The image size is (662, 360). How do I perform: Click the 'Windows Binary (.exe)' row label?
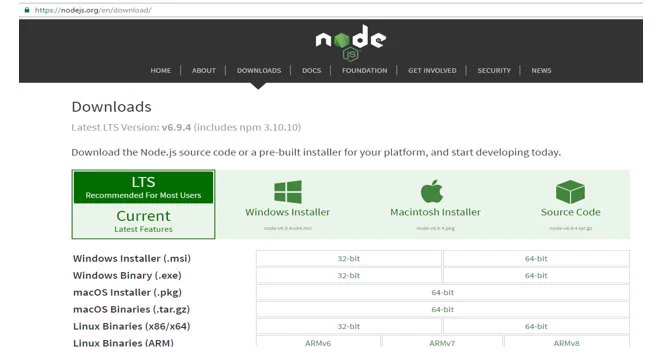click(x=127, y=275)
